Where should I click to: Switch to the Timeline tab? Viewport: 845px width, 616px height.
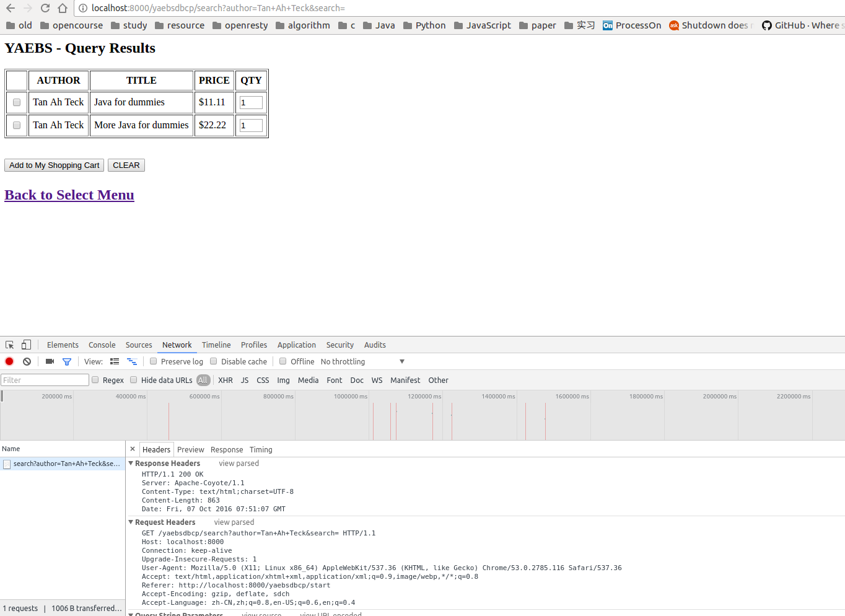(216, 345)
